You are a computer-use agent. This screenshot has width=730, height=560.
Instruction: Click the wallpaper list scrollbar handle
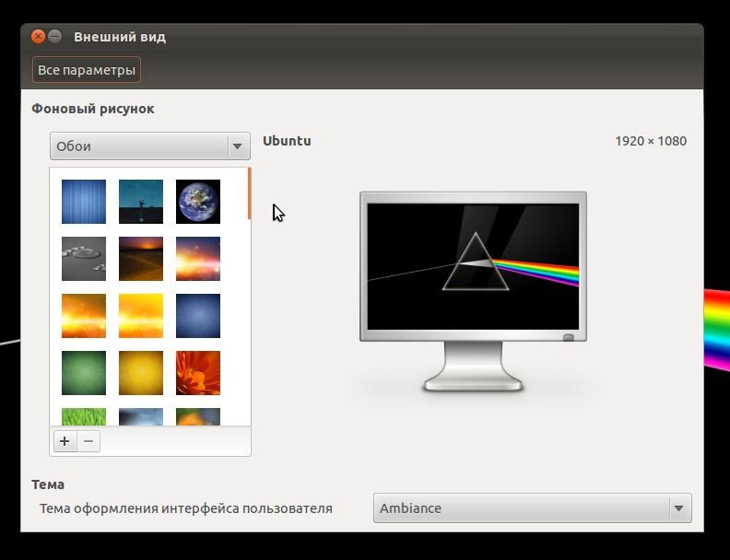250,193
